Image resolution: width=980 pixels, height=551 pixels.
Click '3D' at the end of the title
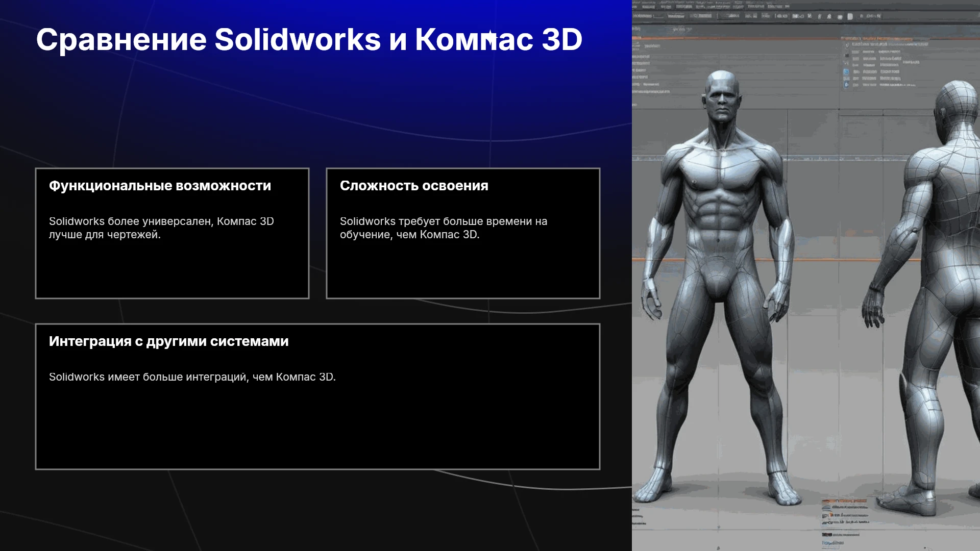point(562,39)
